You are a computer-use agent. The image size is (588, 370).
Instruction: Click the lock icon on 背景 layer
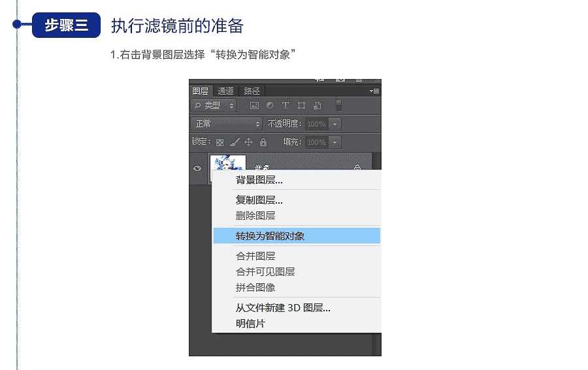[357, 167]
